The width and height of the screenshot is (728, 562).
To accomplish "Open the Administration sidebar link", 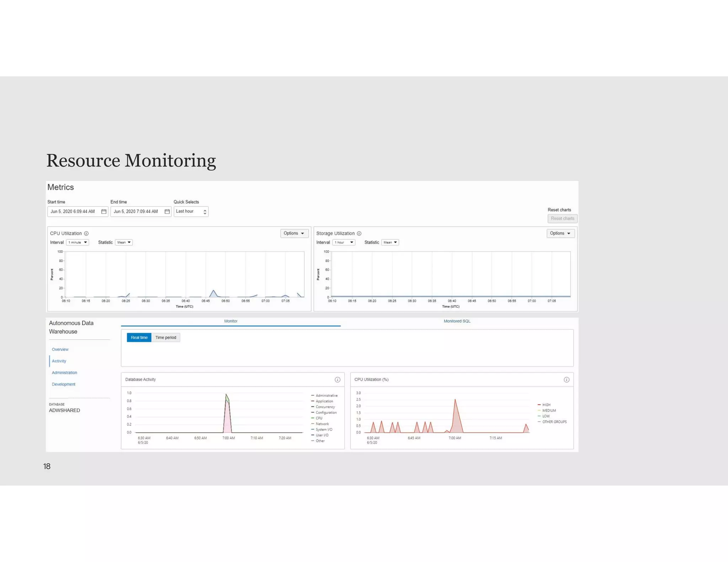I will click(x=64, y=373).
